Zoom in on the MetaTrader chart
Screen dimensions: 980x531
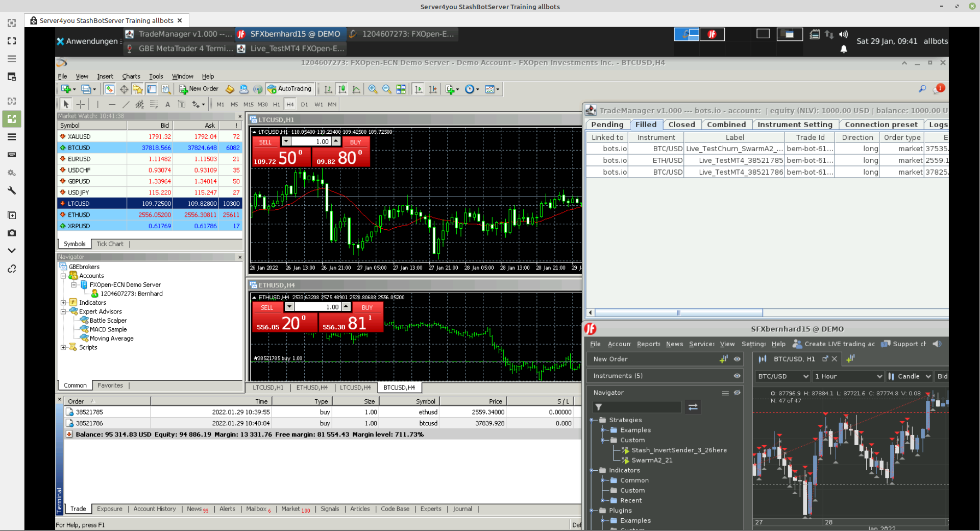(x=373, y=89)
